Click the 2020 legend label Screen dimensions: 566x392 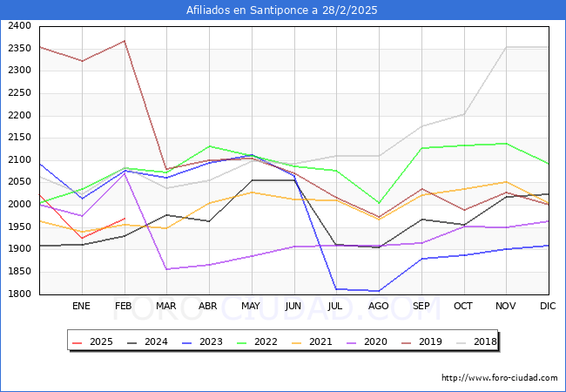coord(375,341)
